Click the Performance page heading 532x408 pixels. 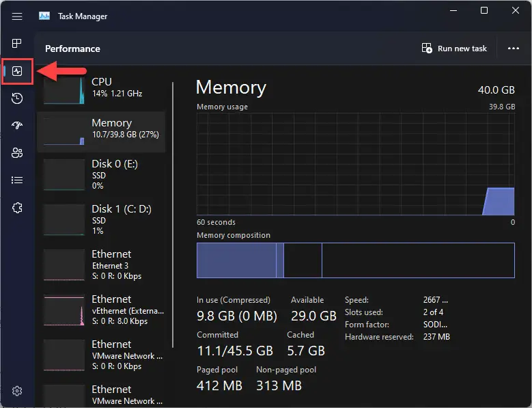point(72,49)
